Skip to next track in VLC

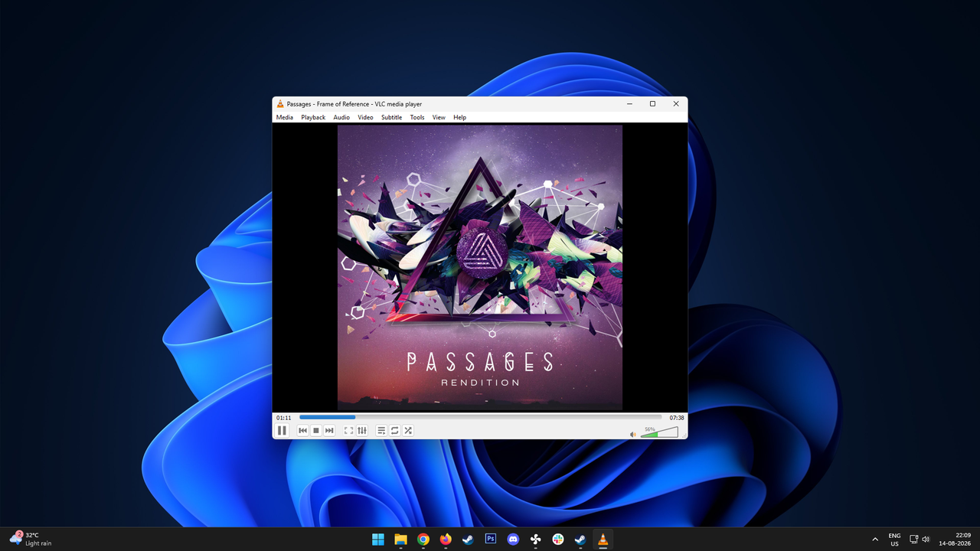click(x=329, y=431)
